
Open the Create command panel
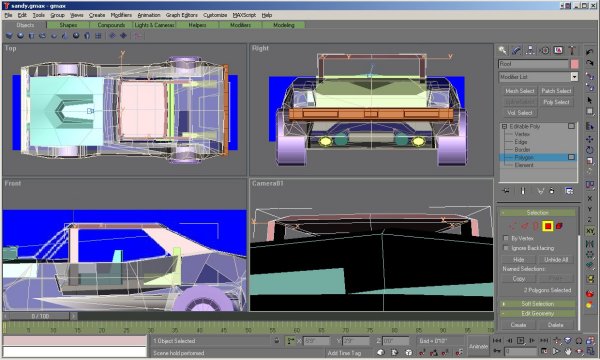point(502,50)
